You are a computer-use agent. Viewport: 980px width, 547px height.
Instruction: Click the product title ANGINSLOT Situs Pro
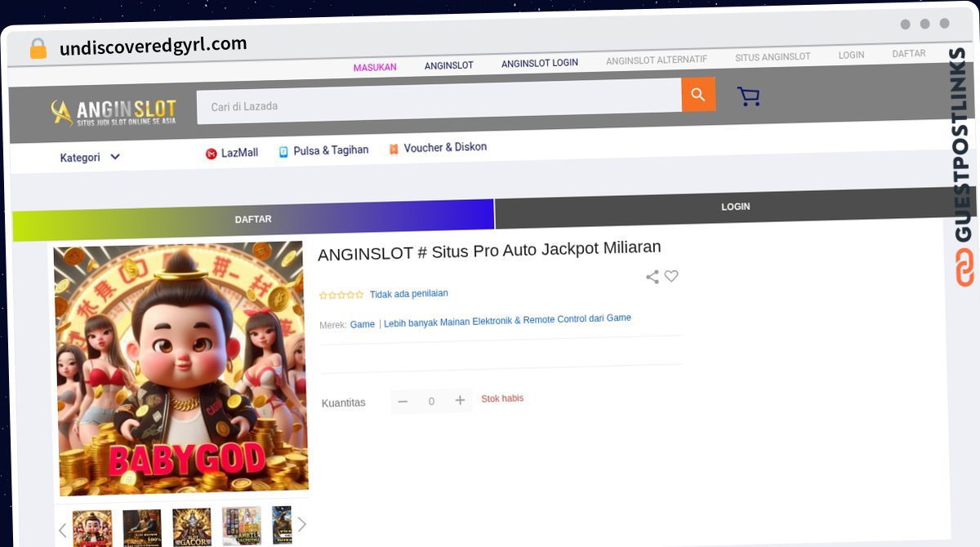489,250
